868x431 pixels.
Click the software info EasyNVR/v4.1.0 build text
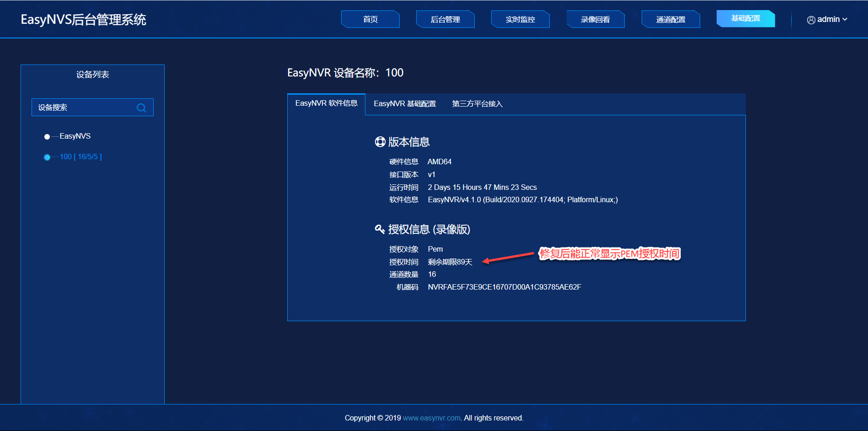(523, 199)
